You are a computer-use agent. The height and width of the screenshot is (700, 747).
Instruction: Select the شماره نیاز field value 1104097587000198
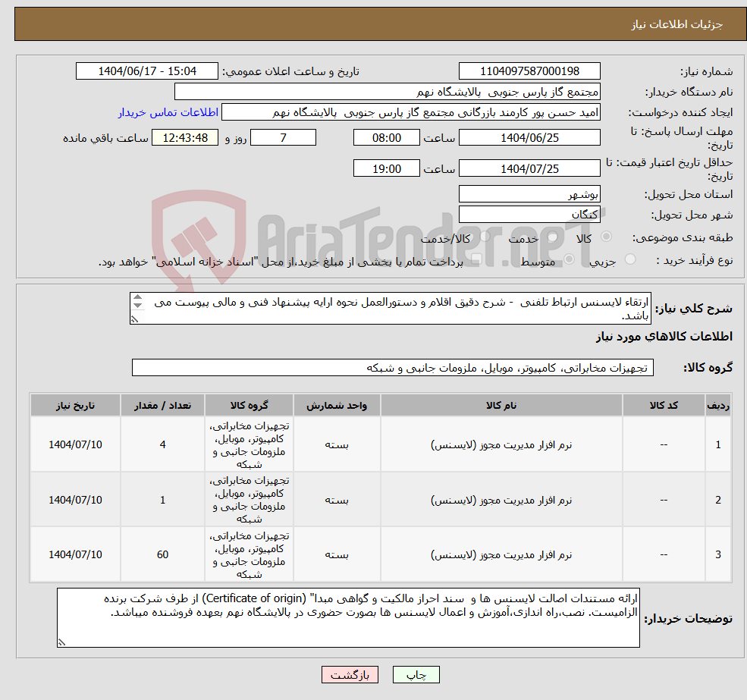[x=529, y=71]
